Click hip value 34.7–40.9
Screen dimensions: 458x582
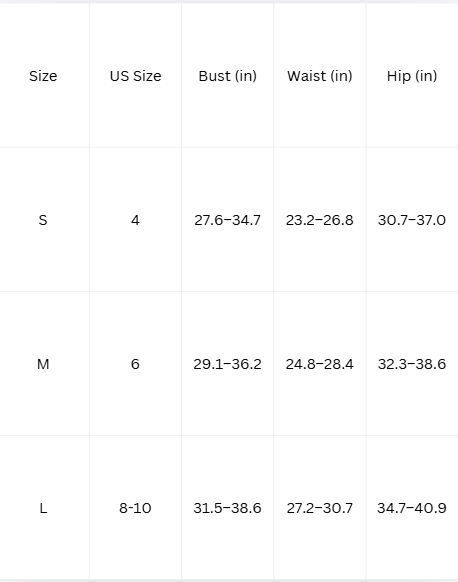(x=412, y=508)
